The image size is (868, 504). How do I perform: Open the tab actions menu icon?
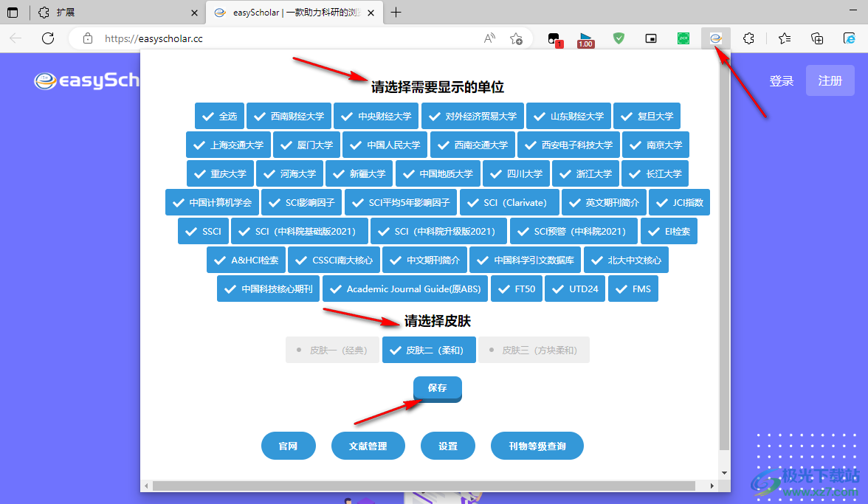point(12,12)
